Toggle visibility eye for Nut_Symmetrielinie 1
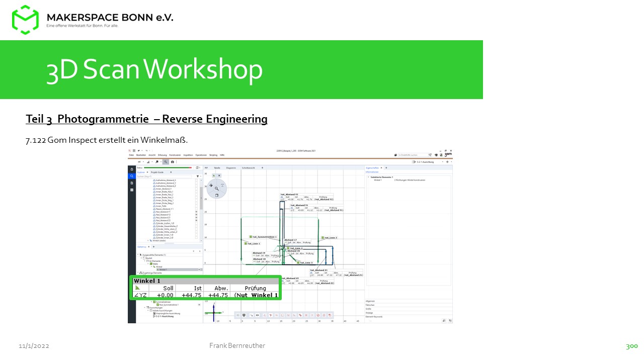Image resolution: width=644 pixels, height=362 pixels. click(x=199, y=305)
